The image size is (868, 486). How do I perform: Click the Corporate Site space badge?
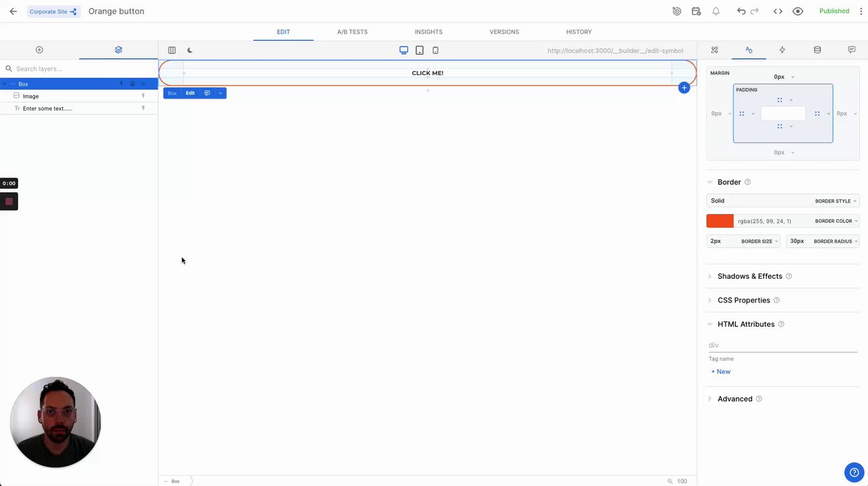click(x=53, y=11)
